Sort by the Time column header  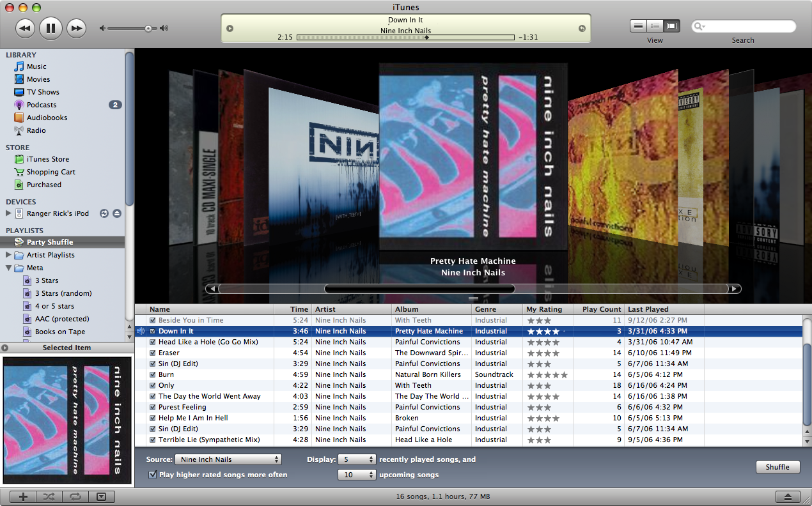click(x=293, y=309)
